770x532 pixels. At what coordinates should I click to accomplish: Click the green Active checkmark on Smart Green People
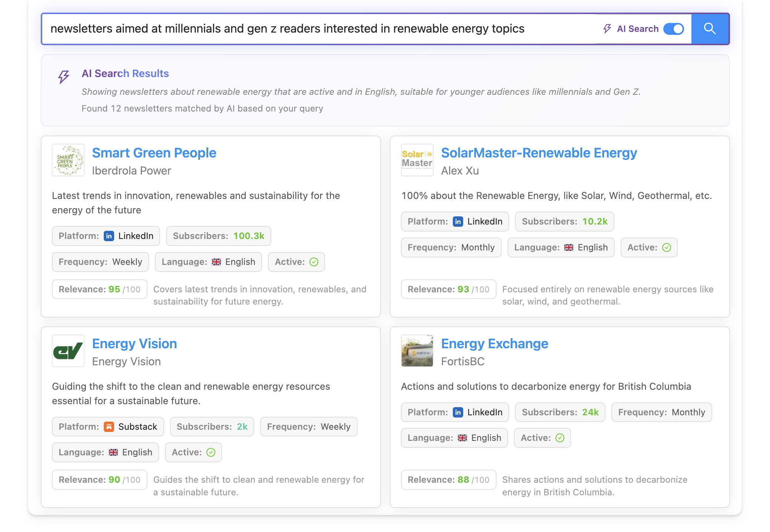click(314, 262)
